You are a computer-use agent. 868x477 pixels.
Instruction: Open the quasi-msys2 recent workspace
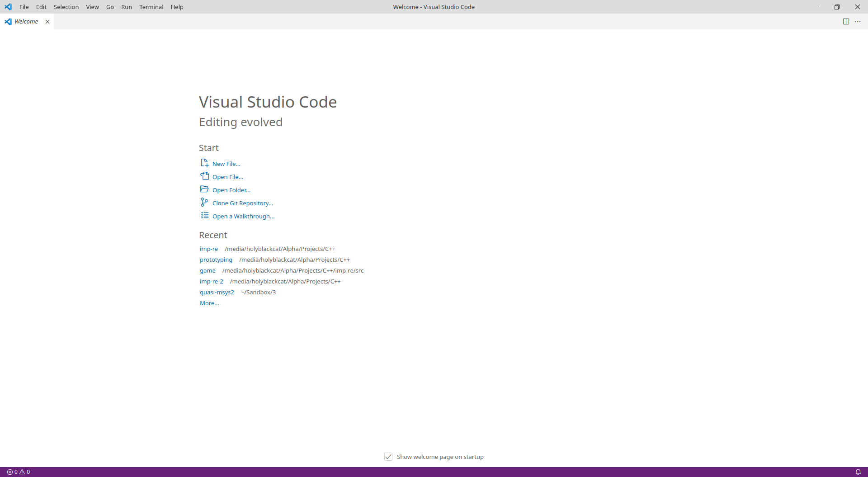[x=217, y=292]
